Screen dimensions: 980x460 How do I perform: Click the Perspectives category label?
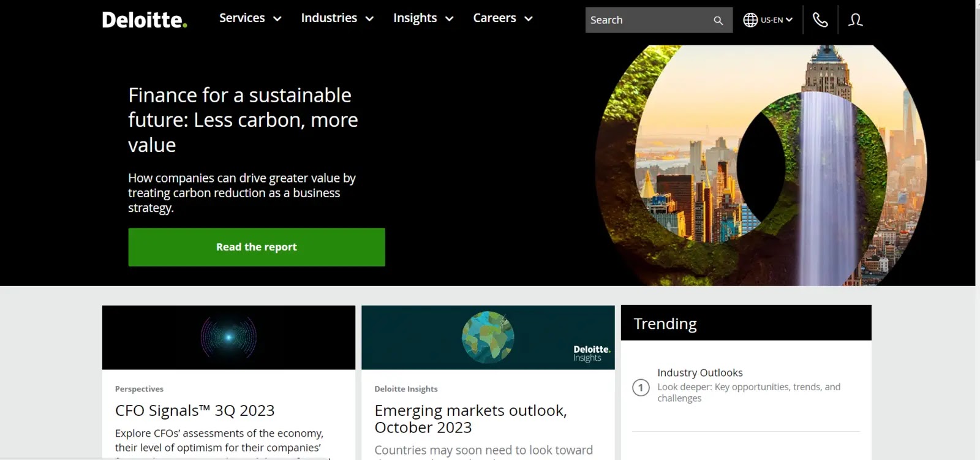(139, 389)
